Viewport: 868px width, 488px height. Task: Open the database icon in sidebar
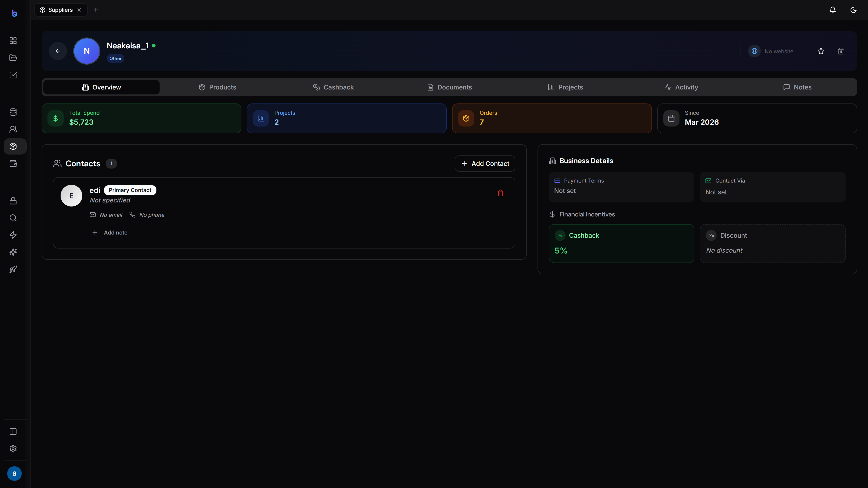(13, 112)
